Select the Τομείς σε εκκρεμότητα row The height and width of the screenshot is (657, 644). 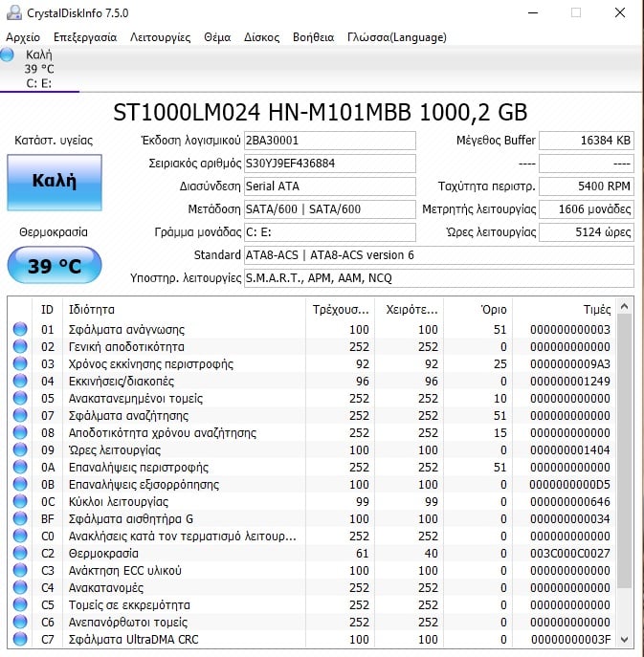312,604
